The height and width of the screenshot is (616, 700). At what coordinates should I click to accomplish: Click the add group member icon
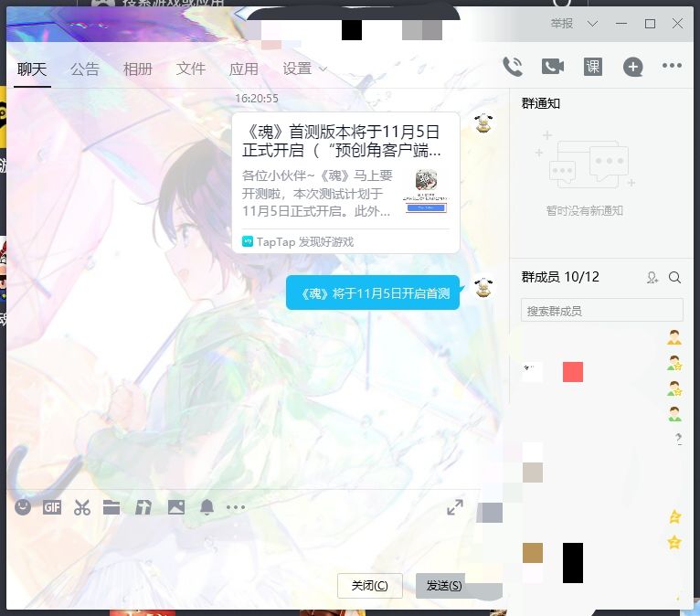click(652, 278)
